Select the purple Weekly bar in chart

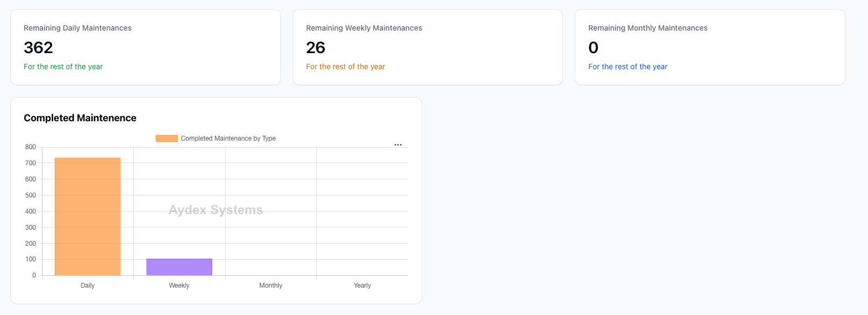[x=179, y=267]
